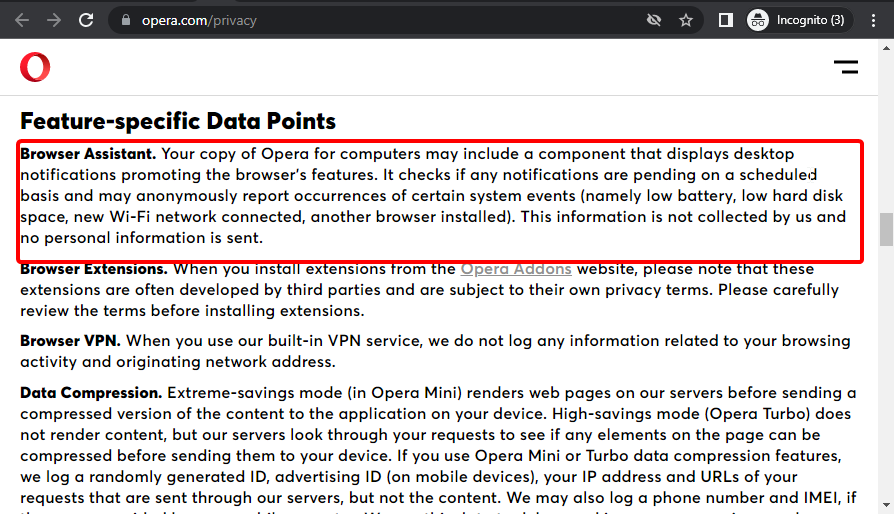Reload the opera.com privacy page
Image resolution: width=894 pixels, height=514 pixels.
pyautogui.click(x=86, y=21)
